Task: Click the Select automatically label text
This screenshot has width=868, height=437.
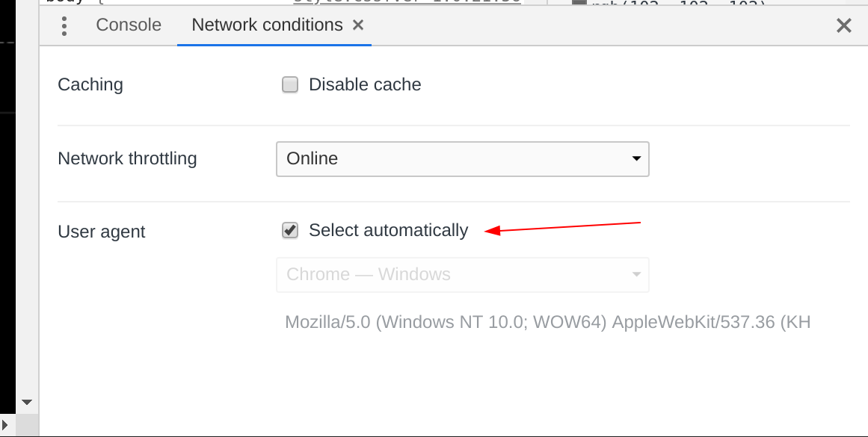Action: (388, 230)
